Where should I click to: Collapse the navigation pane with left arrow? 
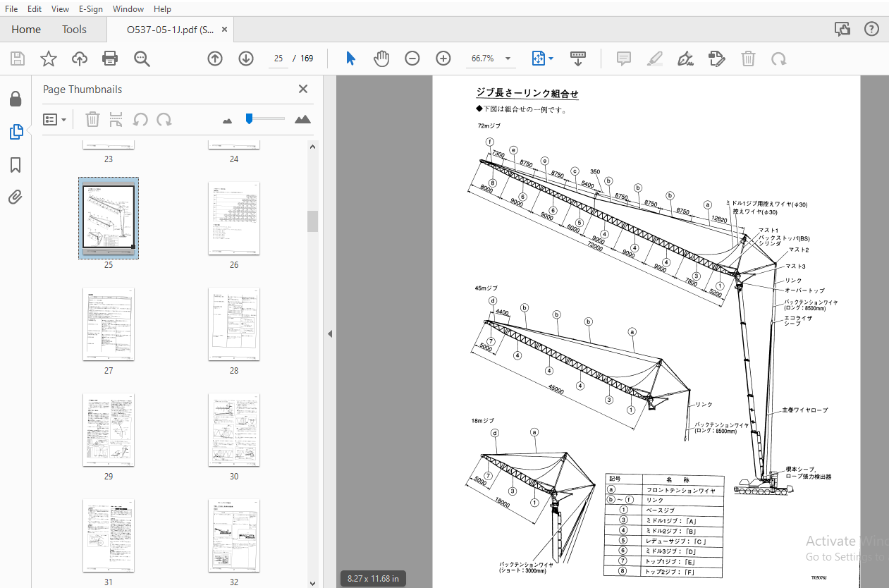[330, 334]
